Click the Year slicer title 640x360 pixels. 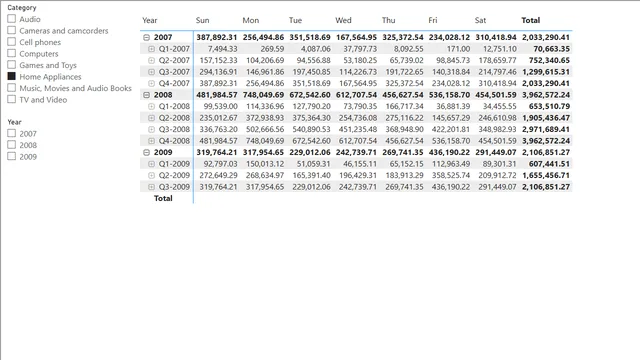point(14,122)
